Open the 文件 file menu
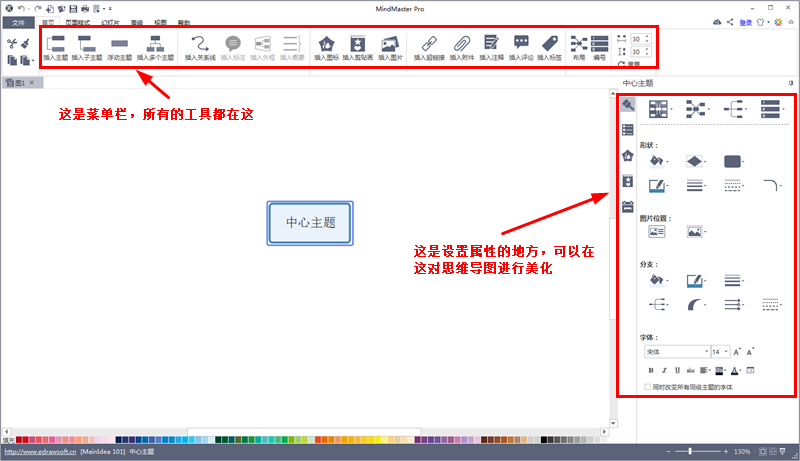Screen dimensions: 800x461 (18, 22)
